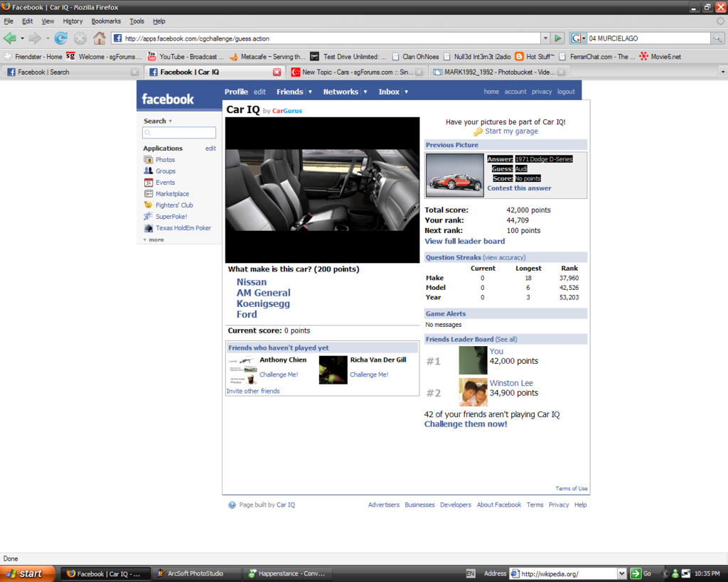Click the browser back arrow icon
The image size is (728, 582).
click(x=10, y=38)
